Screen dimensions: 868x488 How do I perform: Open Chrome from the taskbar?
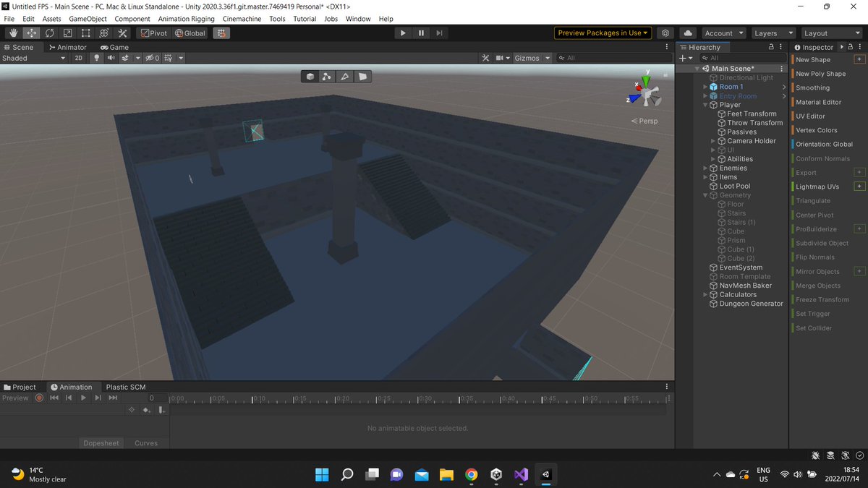472,474
